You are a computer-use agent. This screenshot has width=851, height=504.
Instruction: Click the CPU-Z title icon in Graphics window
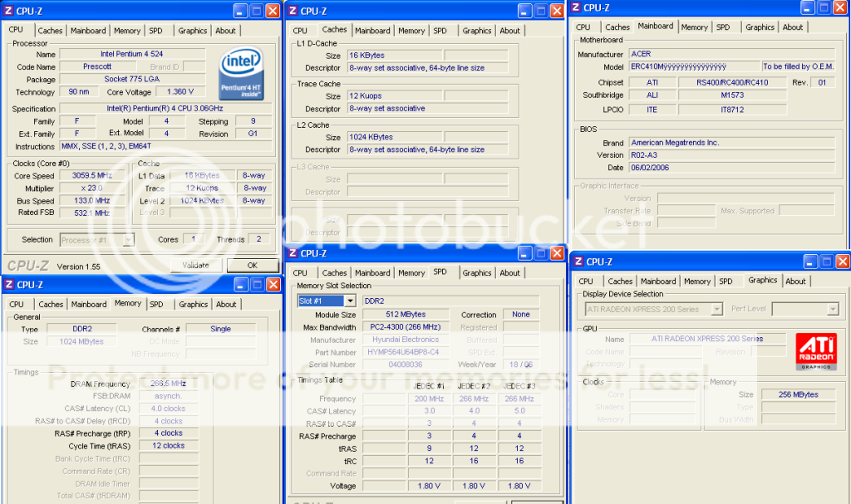(x=578, y=262)
